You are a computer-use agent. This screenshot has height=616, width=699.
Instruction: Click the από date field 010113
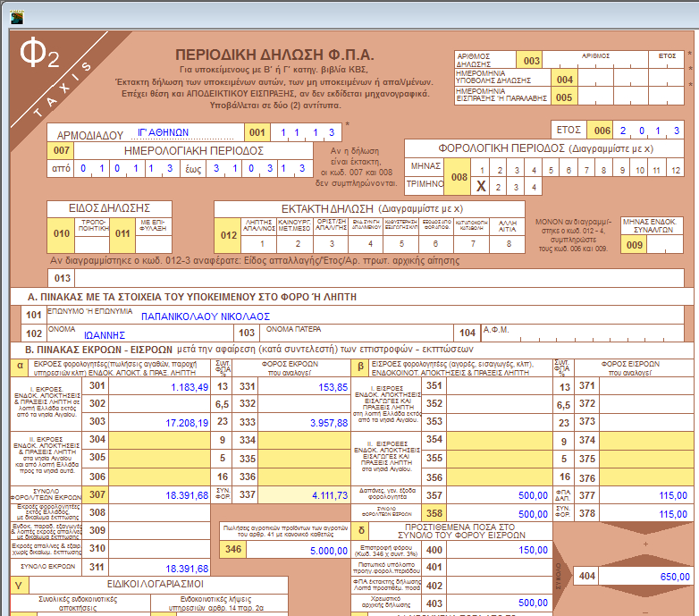[x=125, y=168]
